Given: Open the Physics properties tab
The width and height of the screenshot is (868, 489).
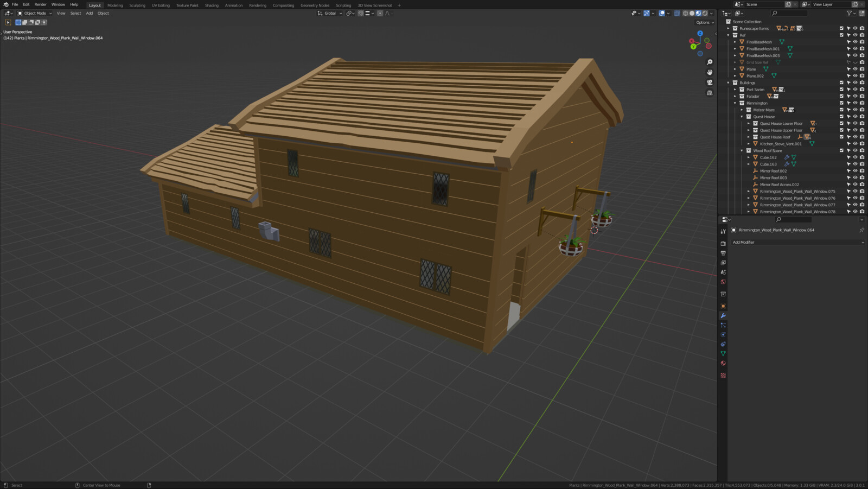Looking at the screenshot, I should coord(723,335).
